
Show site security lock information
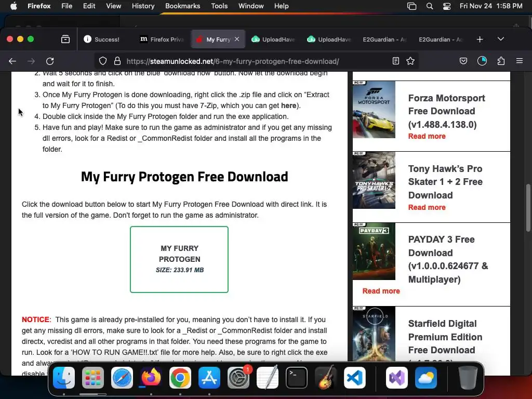click(117, 61)
